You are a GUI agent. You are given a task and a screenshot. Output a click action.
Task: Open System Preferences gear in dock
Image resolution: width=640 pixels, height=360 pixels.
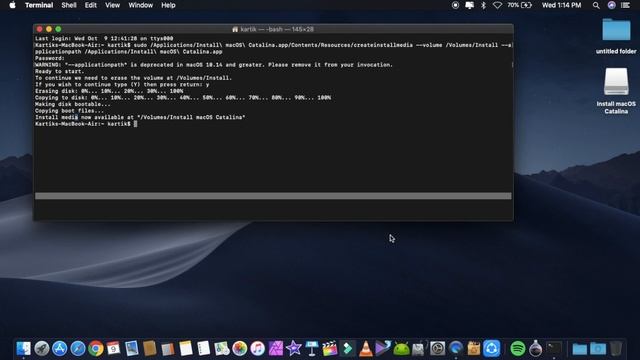[x=438, y=349]
